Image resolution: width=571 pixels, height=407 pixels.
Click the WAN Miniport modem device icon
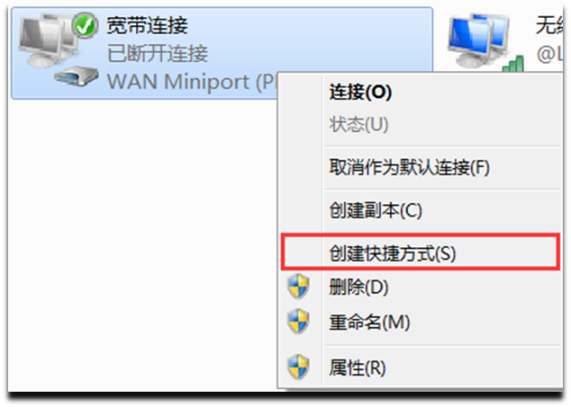(76, 75)
